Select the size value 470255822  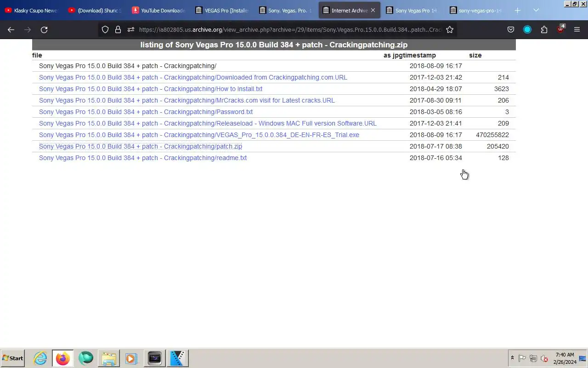492,135
